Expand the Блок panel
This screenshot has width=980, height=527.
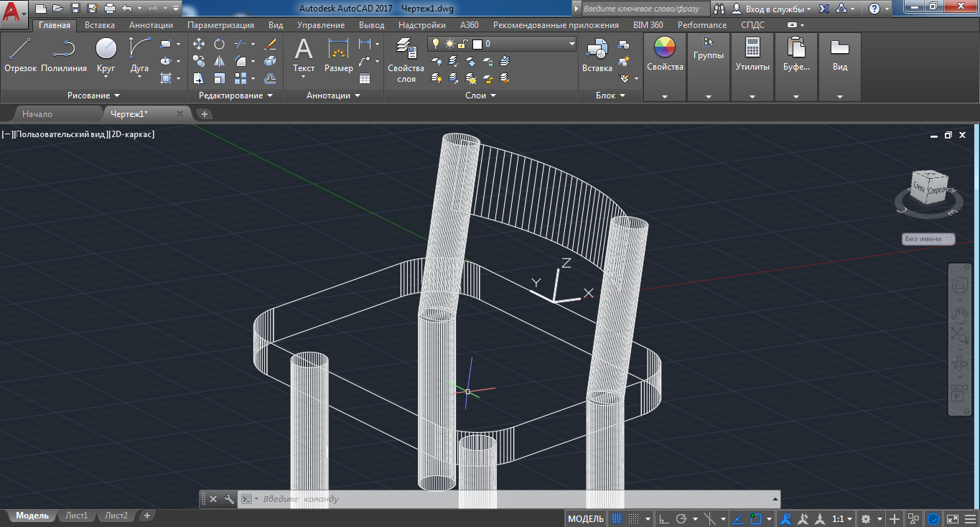(610, 95)
